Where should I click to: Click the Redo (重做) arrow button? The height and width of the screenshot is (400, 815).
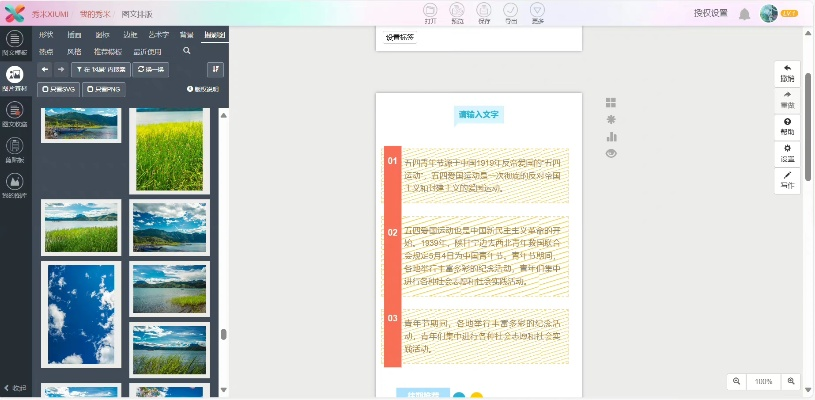787,98
